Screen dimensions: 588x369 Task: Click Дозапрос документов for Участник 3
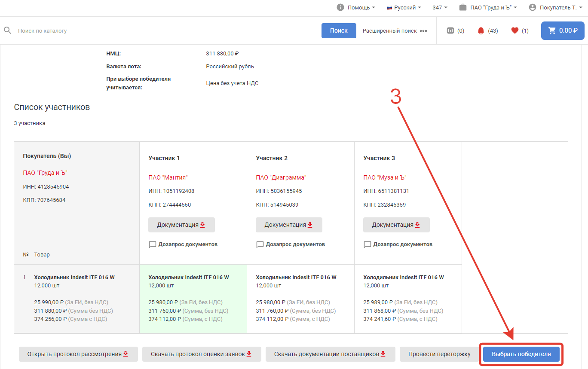(402, 244)
